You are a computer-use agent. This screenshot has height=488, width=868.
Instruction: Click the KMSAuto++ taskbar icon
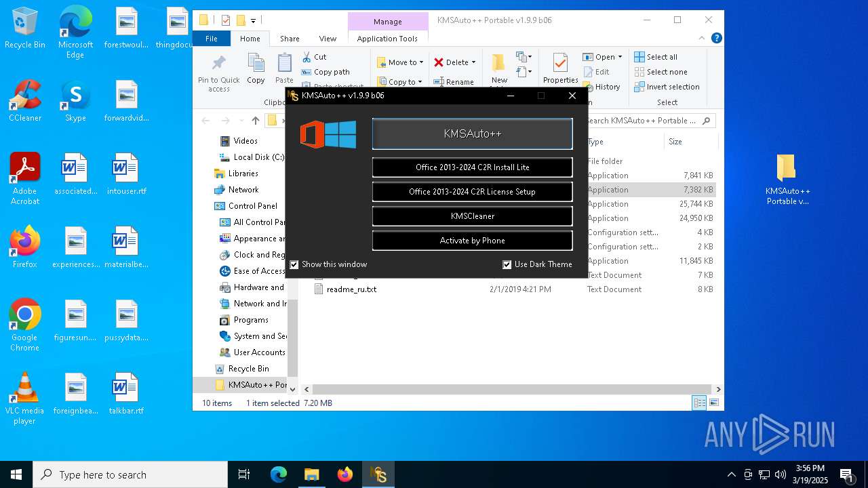coord(378,474)
